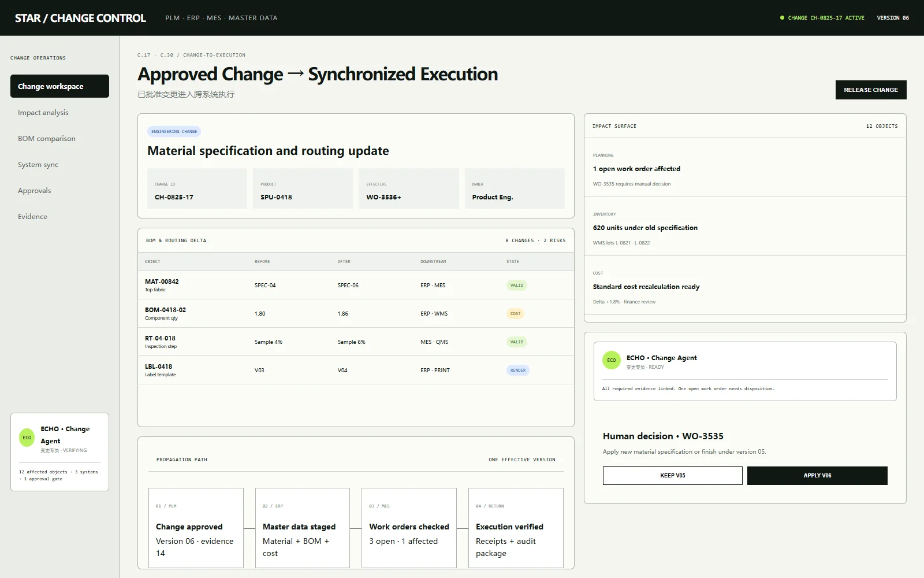Click CHANGE-TO-EXECUTION breadcrumb

tap(214, 55)
